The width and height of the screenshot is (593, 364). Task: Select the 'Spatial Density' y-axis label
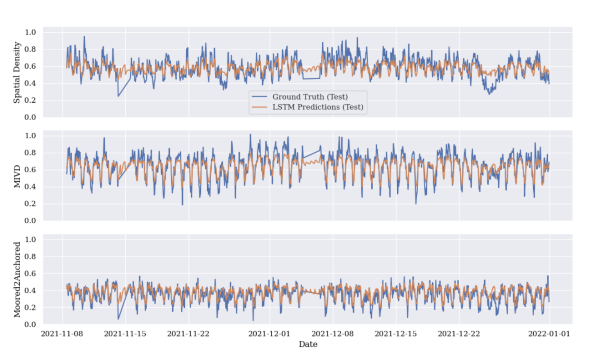pyautogui.click(x=17, y=72)
